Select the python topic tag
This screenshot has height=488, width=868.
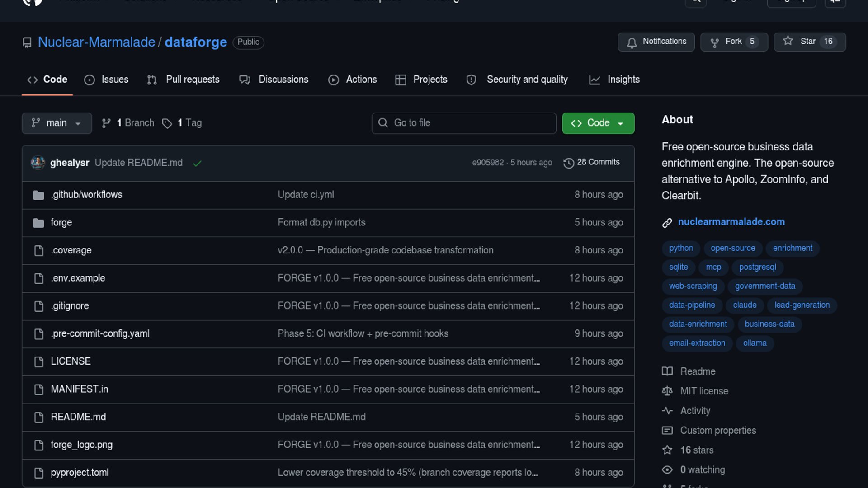point(680,248)
